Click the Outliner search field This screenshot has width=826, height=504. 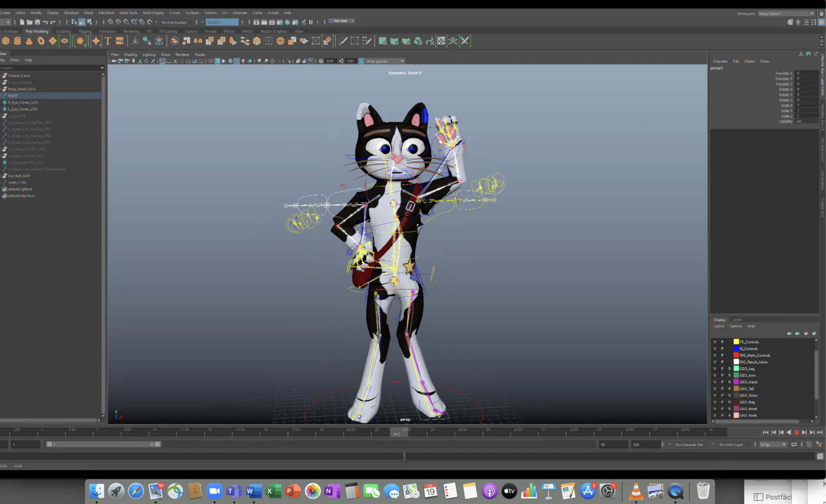coord(49,68)
